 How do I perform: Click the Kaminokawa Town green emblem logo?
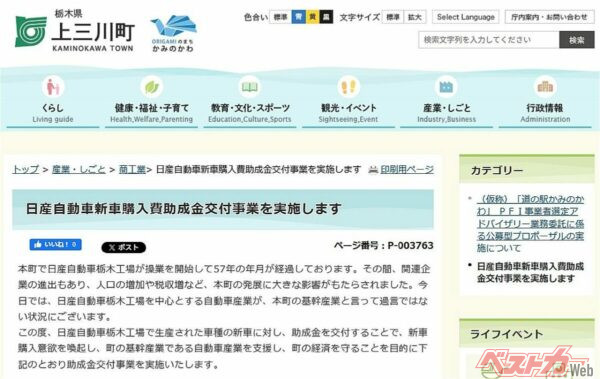click(30, 32)
